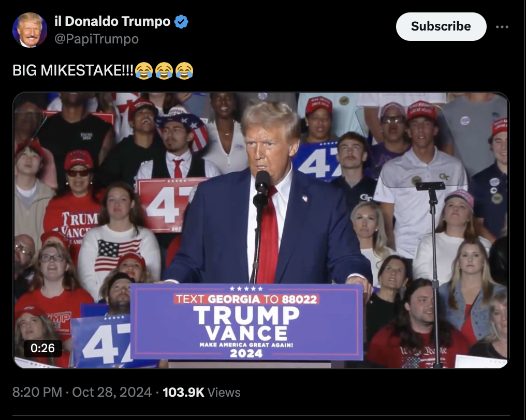This screenshot has width=526, height=420.
Task: Click the red 47 sign in video
Action: (168, 204)
